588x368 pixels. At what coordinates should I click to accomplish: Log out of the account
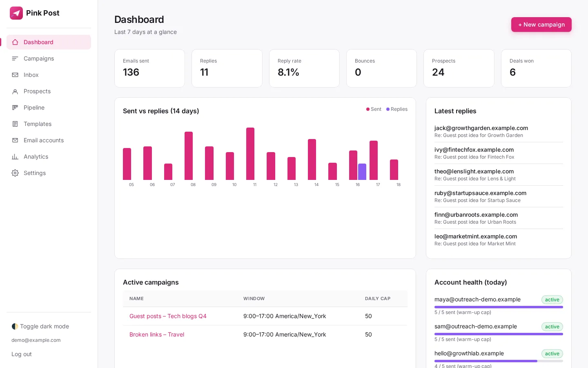[22, 354]
